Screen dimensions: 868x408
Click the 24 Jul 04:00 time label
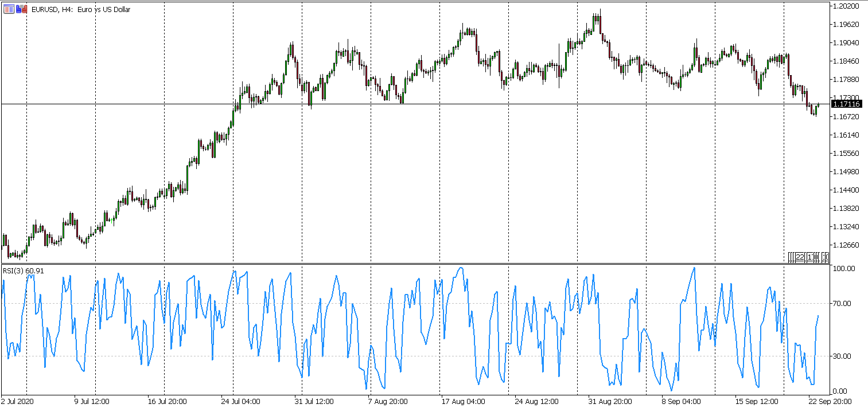pyautogui.click(x=240, y=402)
